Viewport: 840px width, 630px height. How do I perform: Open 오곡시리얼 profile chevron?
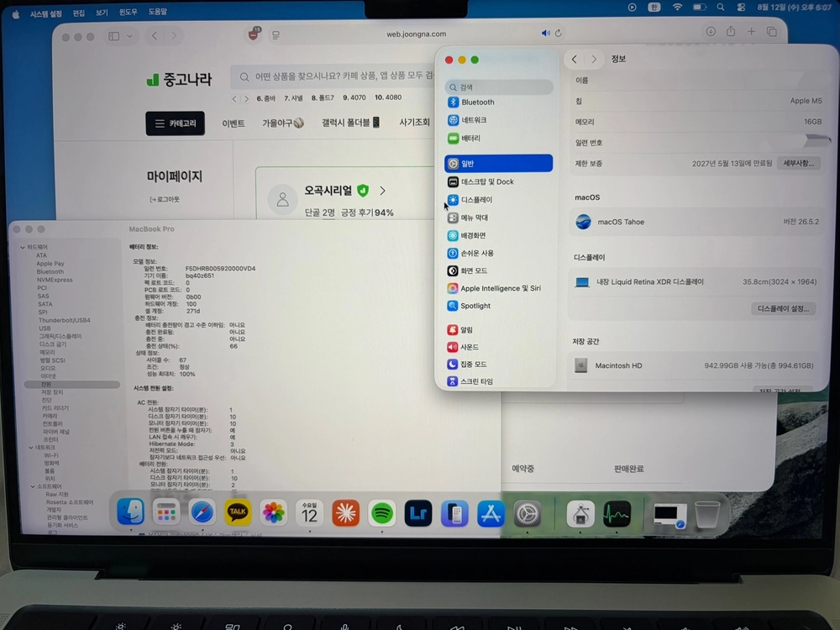(x=382, y=191)
